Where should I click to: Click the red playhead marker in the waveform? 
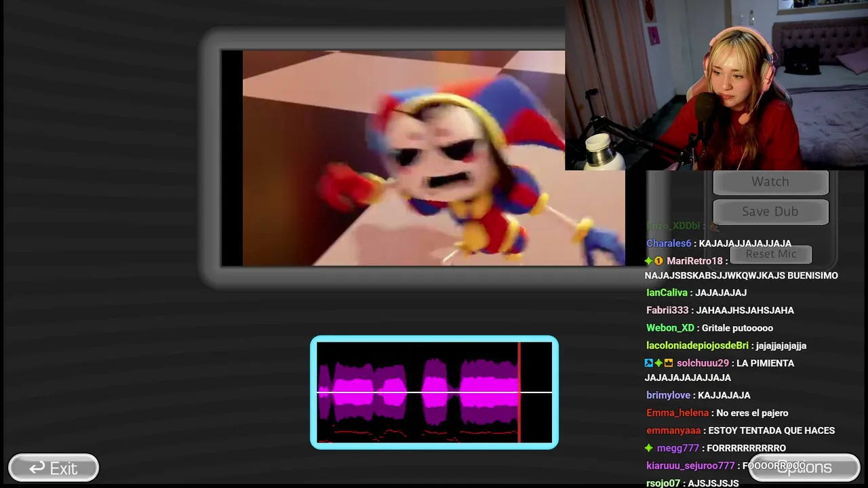pos(519,392)
